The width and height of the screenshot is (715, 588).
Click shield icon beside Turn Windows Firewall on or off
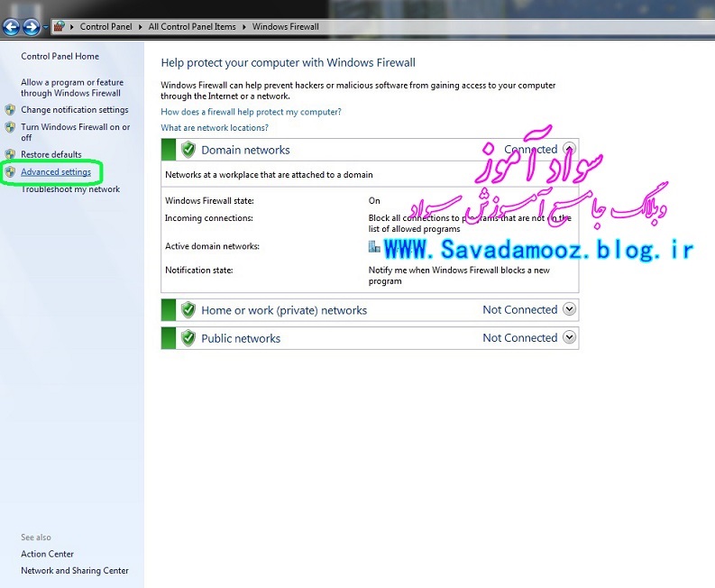[10, 127]
